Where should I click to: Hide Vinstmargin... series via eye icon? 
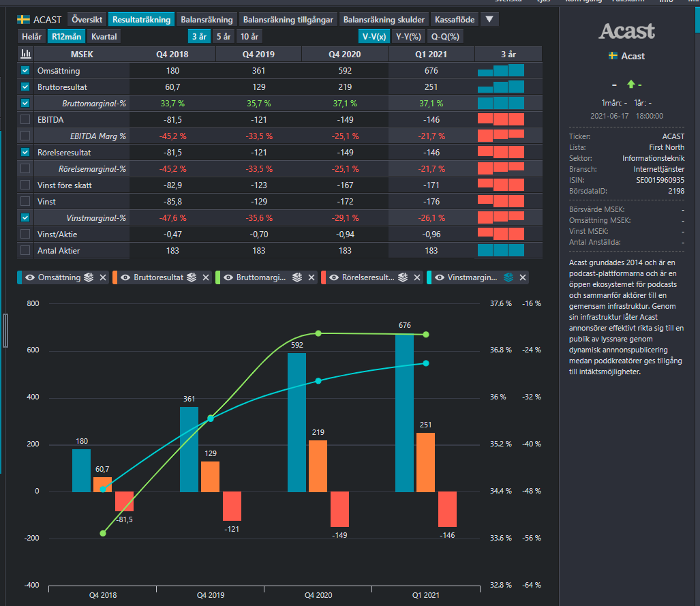point(440,277)
